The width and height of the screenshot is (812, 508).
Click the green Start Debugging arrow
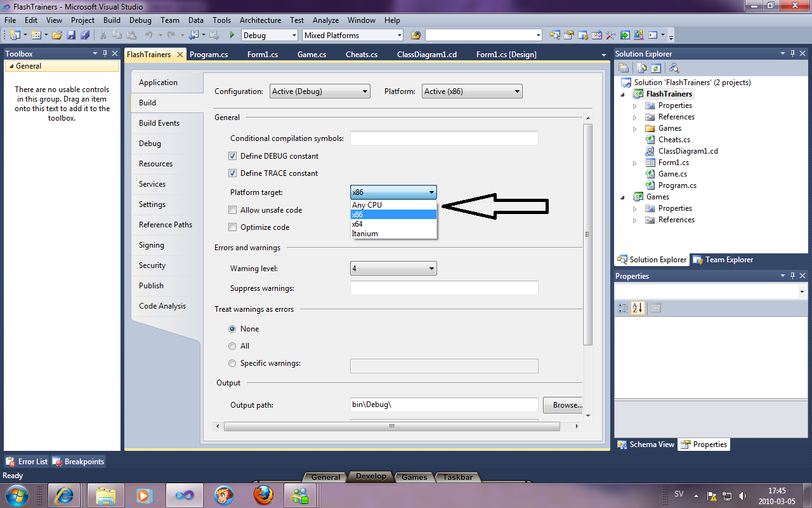point(232,36)
